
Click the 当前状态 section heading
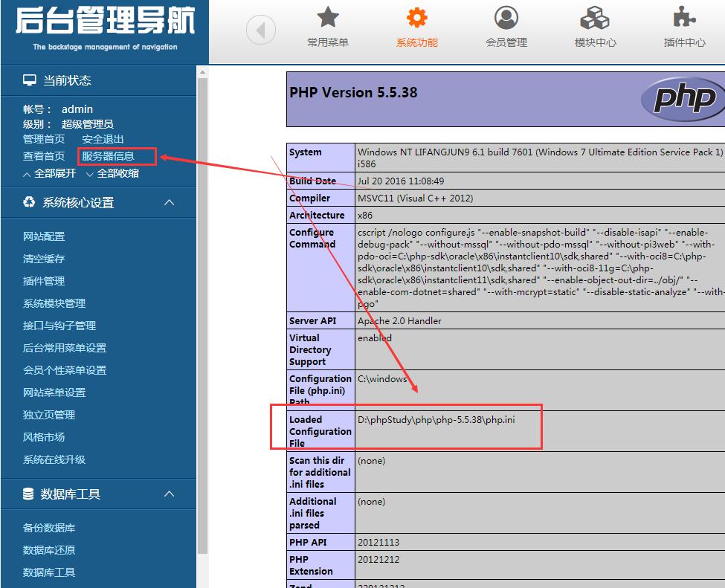[67, 80]
